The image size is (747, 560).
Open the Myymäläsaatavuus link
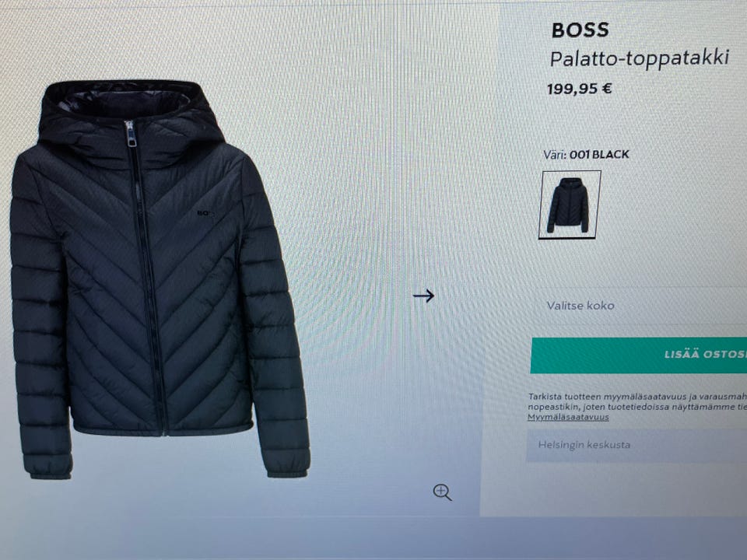click(568, 417)
